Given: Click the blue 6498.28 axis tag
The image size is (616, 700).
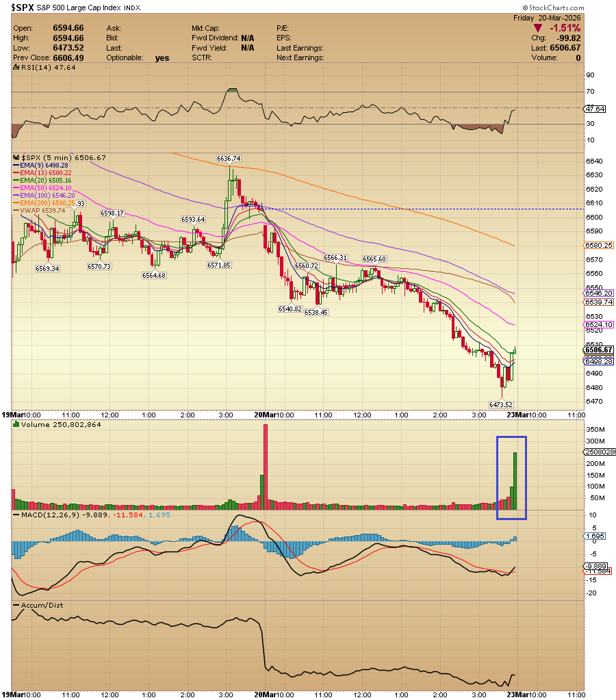Looking at the screenshot, I should point(599,361).
